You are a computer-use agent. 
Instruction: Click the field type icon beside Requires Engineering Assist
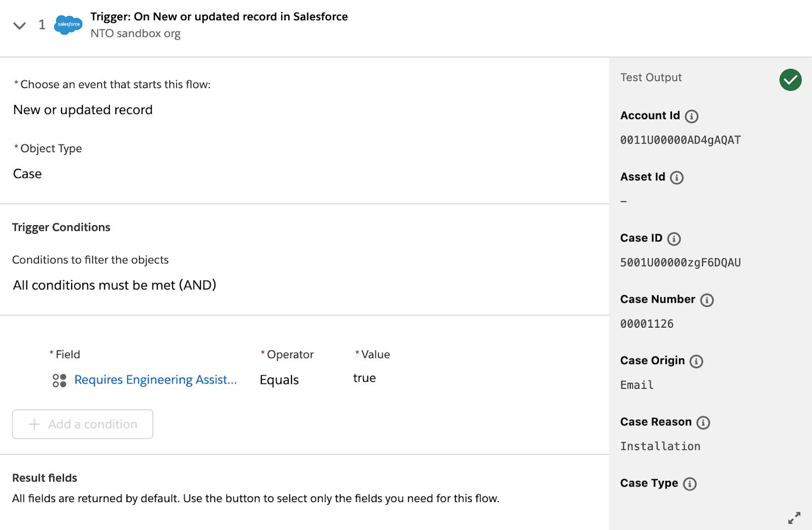click(59, 380)
